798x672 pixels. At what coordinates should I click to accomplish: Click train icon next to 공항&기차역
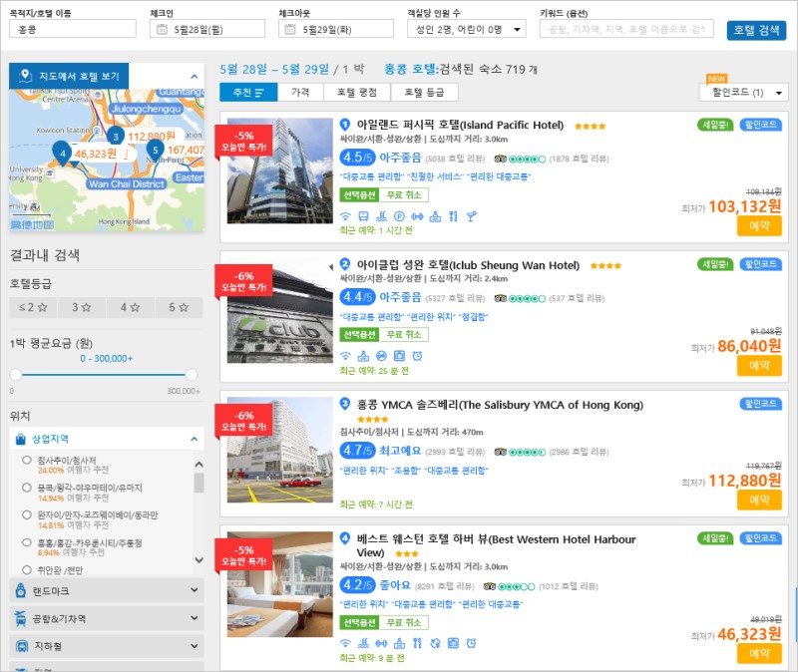pyautogui.click(x=20, y=618)
